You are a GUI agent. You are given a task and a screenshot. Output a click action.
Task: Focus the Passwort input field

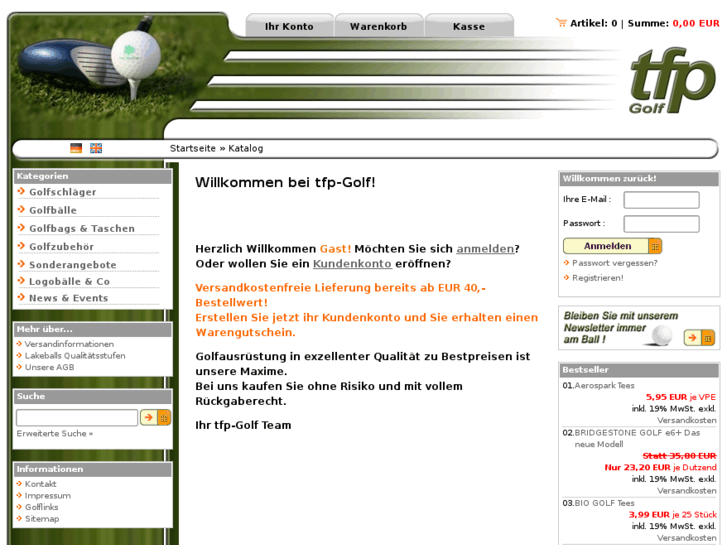point(661,224)
